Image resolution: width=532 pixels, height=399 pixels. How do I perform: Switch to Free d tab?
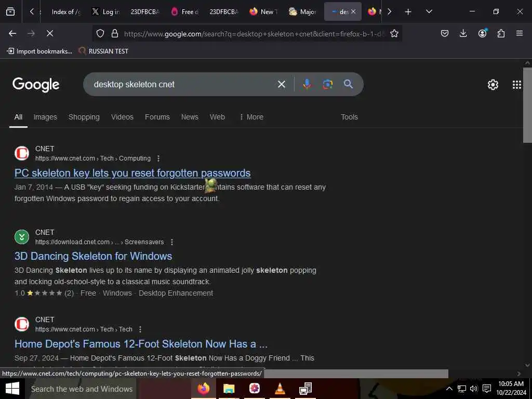(x=185, y=12)
